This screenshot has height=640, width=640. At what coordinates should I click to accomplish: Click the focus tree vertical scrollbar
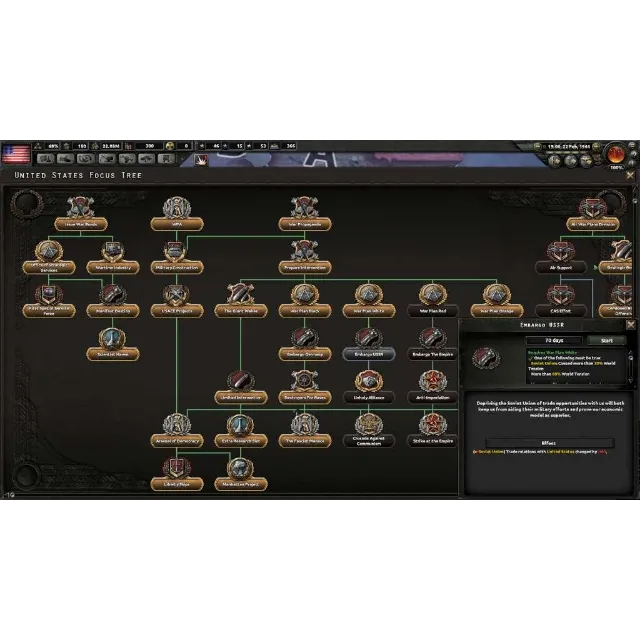(x=636, y=339)
